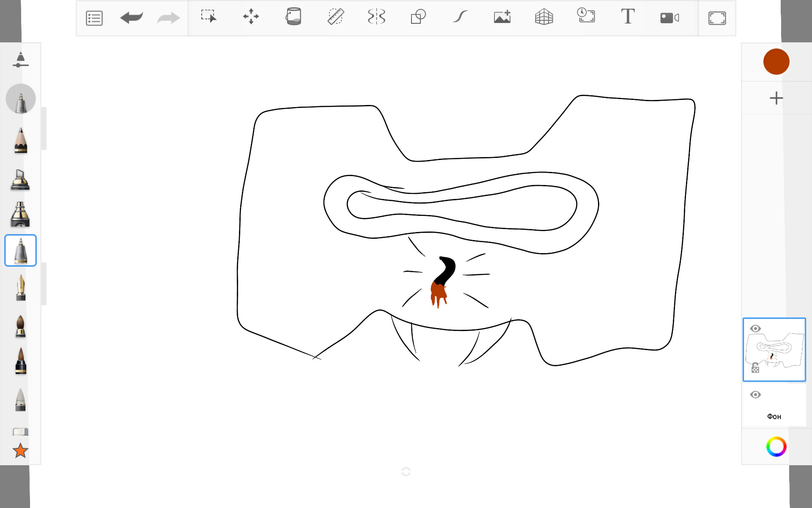Click the current orange color swatch
Screen dimensions: 812x508
coord(776,62)
